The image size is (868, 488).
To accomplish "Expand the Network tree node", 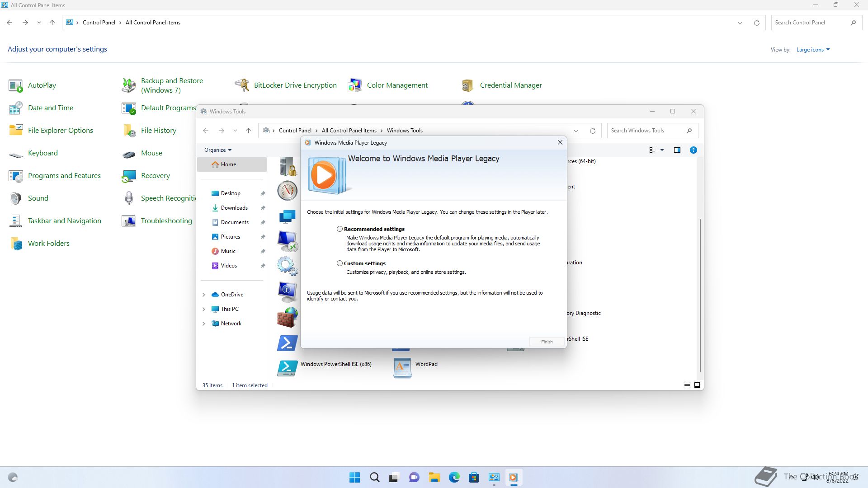I will [203, 324].
